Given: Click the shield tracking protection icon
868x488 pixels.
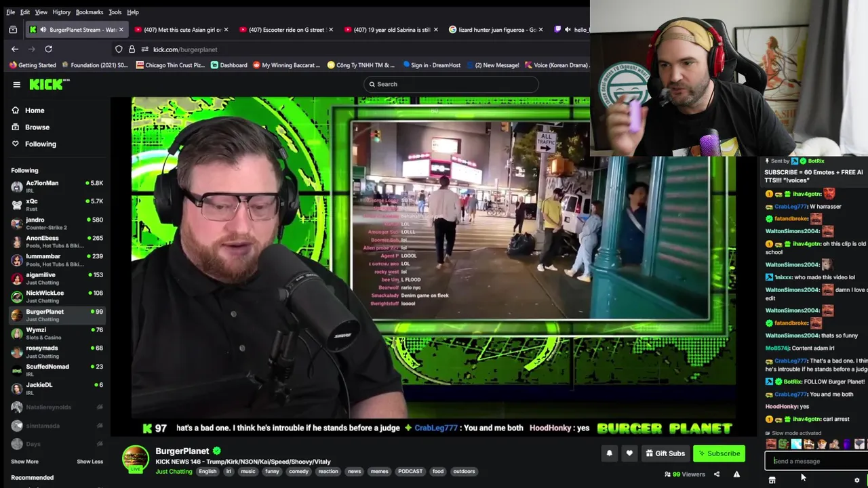Looking at the screenshot, I should click(x=119, y=49).
